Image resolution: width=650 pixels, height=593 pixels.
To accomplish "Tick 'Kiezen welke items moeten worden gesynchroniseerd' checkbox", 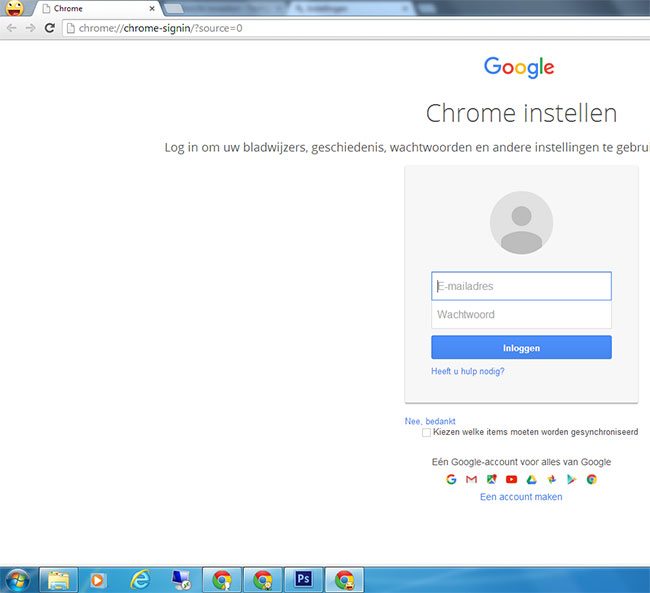I will [x=426, y=433].
